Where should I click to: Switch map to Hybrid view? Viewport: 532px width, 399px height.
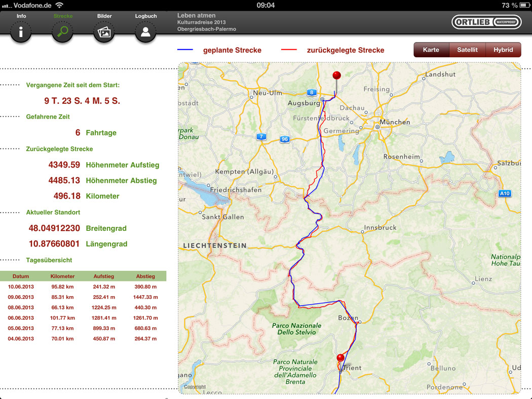(503, 50)
